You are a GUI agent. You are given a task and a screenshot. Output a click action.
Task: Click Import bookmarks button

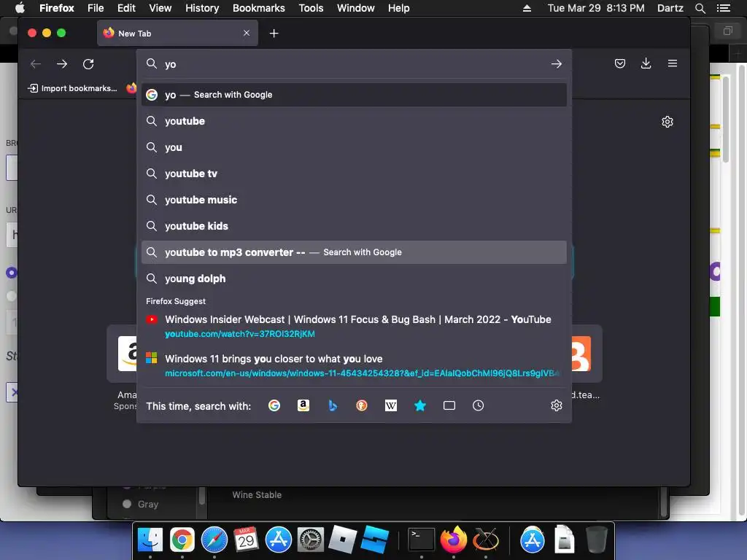coord(73,88)
